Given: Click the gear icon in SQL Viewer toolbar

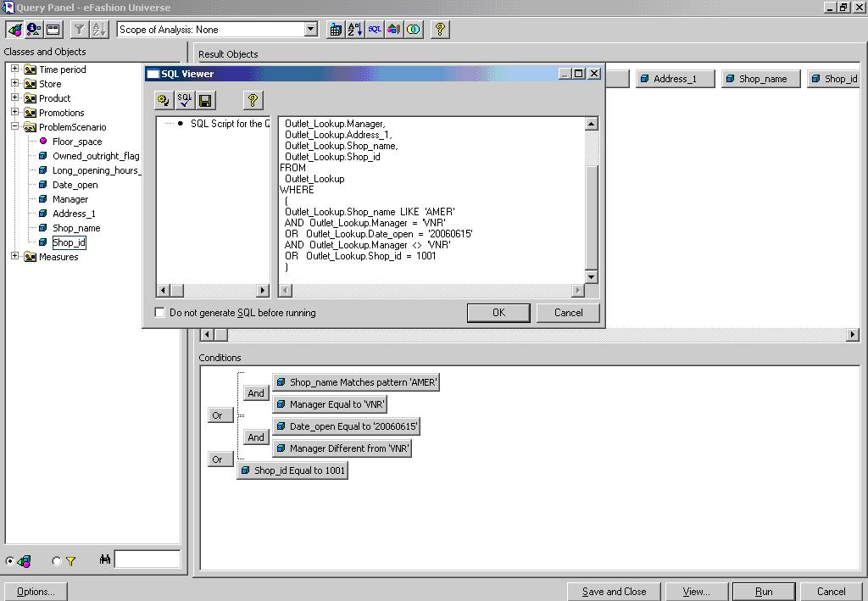Looking at the screenshot, I should tap(164, 101).
